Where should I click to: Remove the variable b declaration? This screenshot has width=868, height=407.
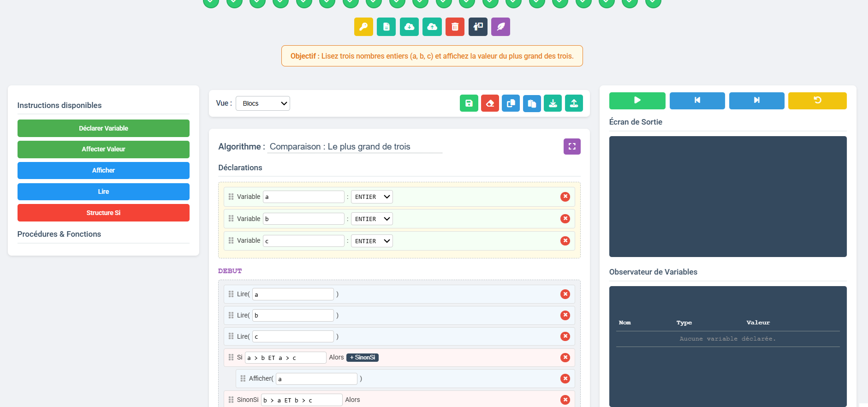pos(565,219)
